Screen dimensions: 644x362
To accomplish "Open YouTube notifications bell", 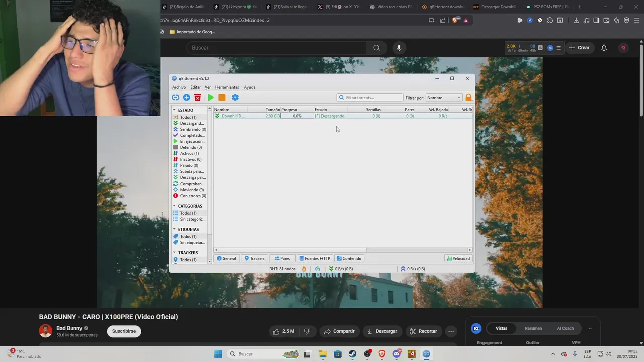I will click(604, 48).
